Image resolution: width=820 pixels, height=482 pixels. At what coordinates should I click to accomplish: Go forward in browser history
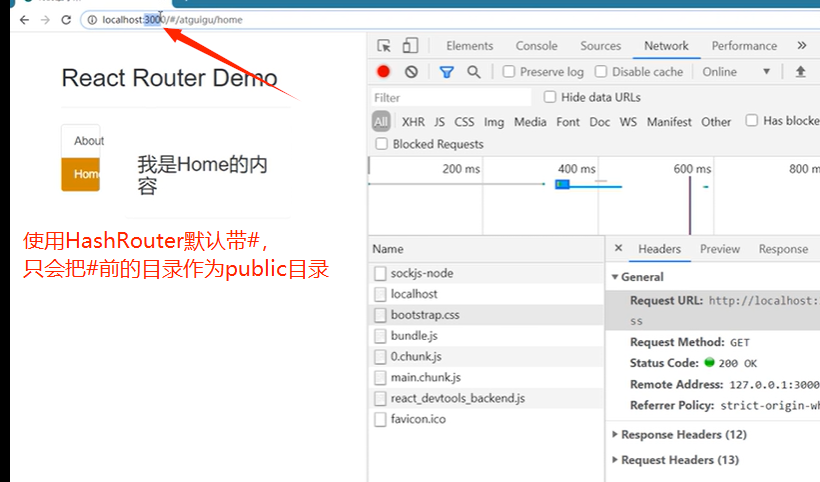[45, 20]
